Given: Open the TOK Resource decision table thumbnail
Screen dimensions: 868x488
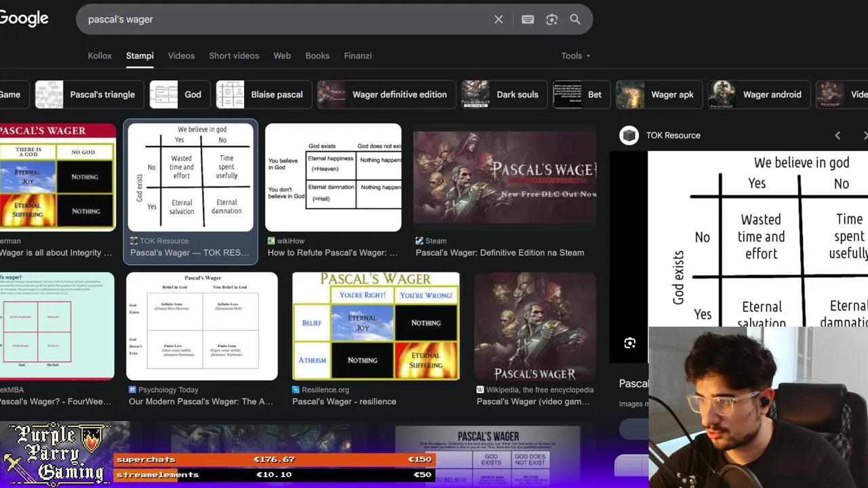Looking at the screenshot, I should pos(191,177).
